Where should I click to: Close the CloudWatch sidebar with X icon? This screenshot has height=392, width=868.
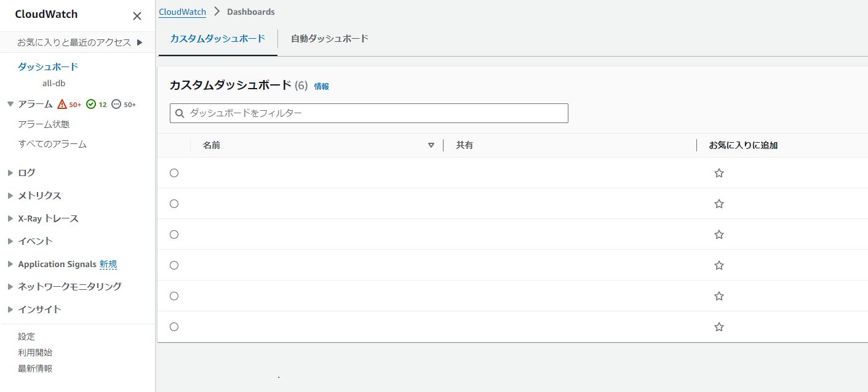[x=137, y=16]
